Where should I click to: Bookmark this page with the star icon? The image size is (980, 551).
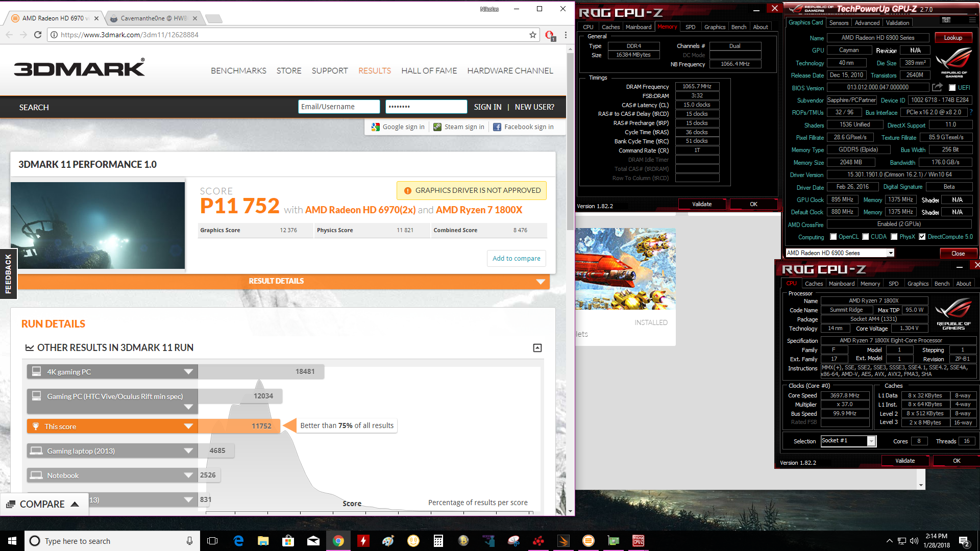point(533,35)
